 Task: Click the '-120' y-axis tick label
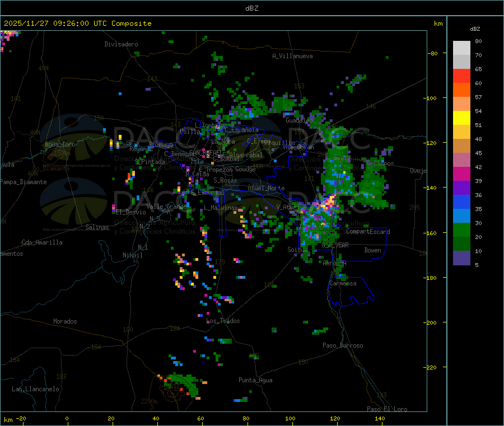431,143
